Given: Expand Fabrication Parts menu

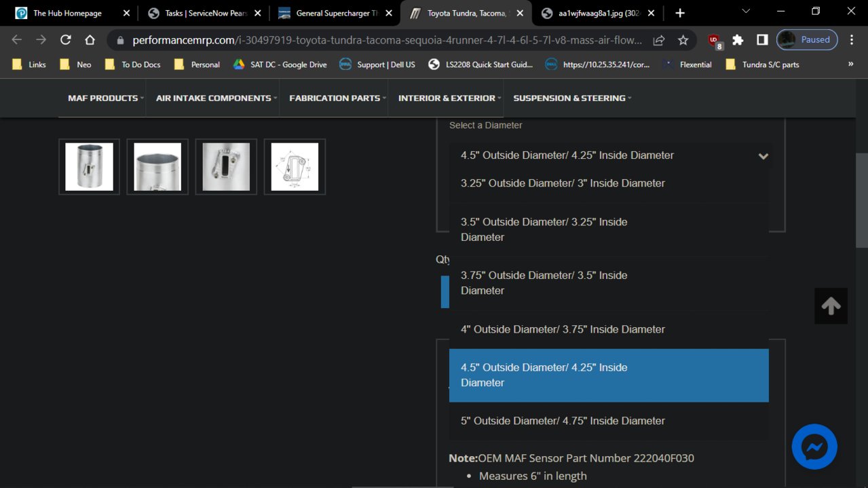Looking at the screenshot, I should [x=337, y=98].
